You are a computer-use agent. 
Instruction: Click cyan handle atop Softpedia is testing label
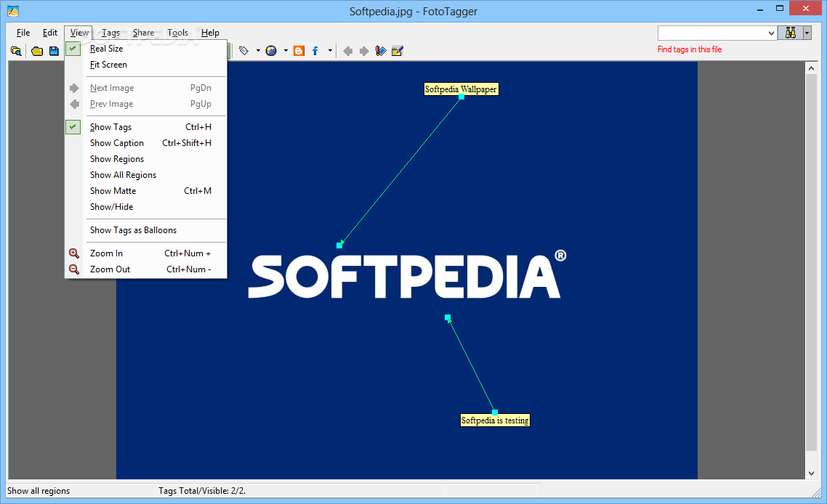(x=495, y=412)
